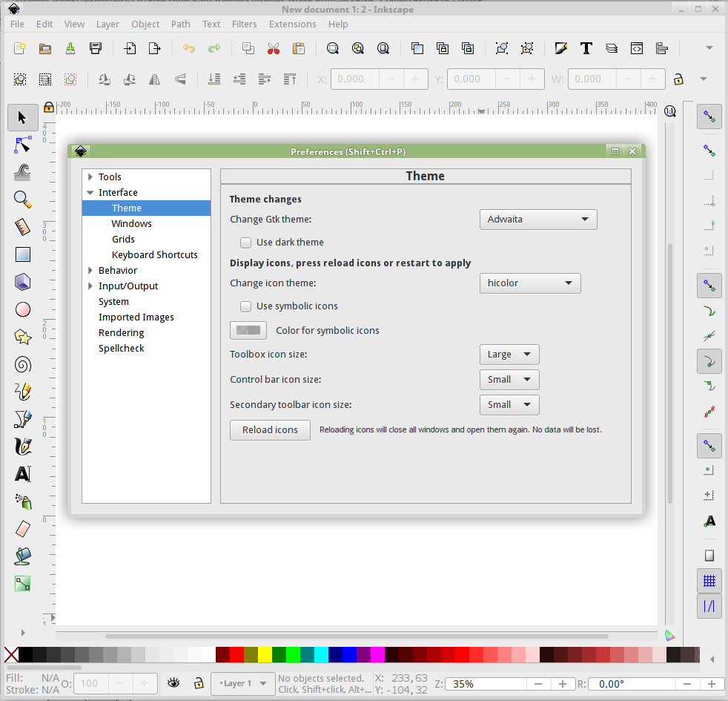The width and height of the screenshot is (728, 701).
Task: Click the zoom percentage field
Action: tap(486, 684)
